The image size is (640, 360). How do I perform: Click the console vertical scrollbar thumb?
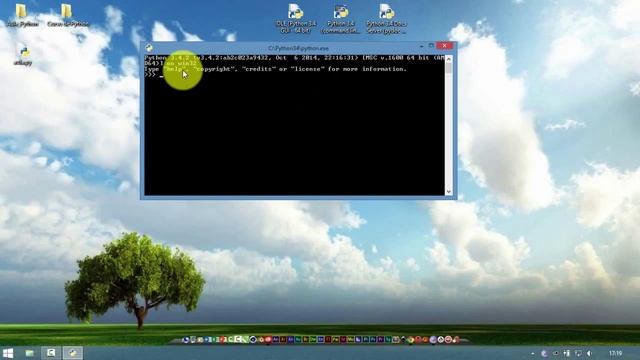point(449,69)
